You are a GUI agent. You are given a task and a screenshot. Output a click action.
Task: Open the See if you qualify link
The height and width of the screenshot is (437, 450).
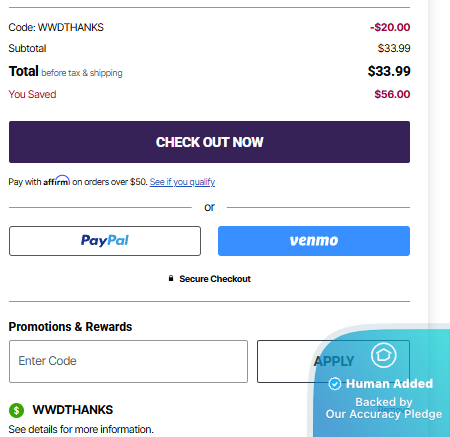coord(182,182)
